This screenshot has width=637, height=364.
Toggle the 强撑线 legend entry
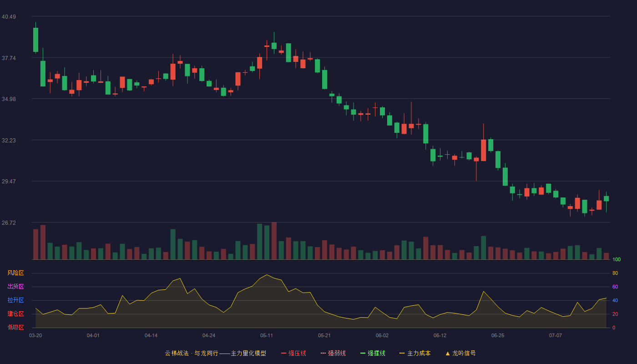click(x=373, y=353)
